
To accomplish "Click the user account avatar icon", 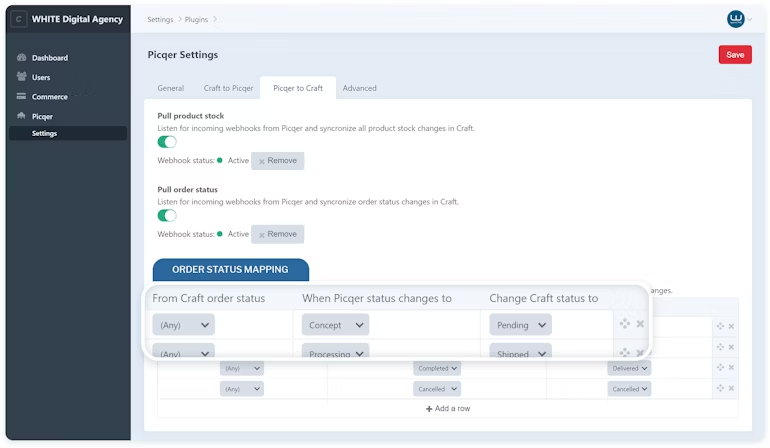I will (736, 19).
